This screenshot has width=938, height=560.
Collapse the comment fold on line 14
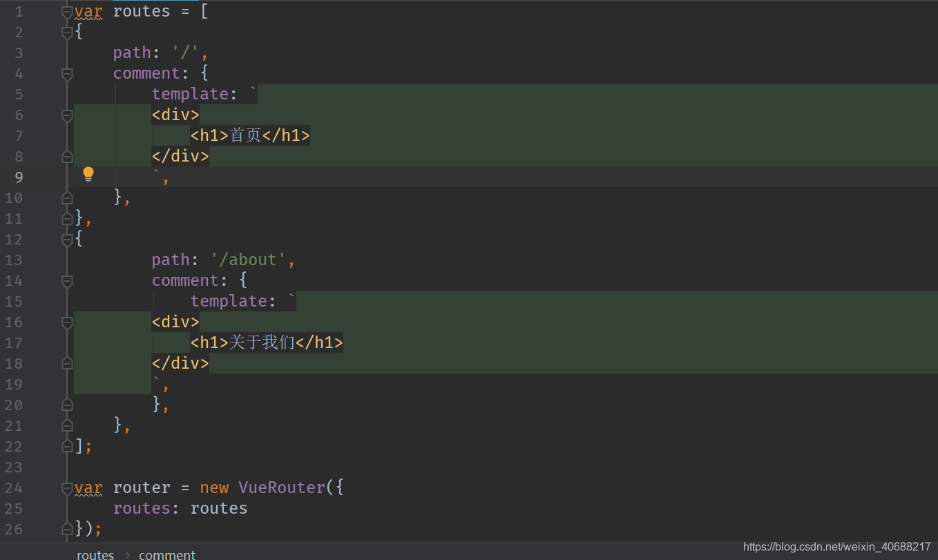pos(67,281)
